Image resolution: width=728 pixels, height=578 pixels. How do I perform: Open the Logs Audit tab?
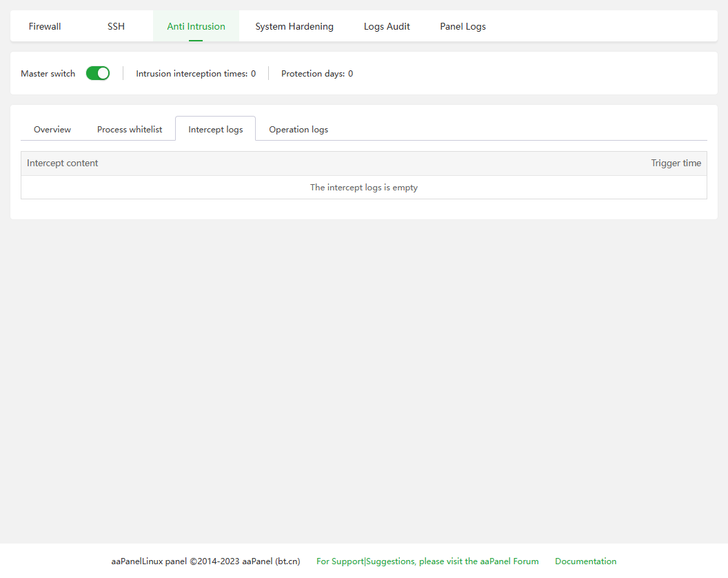pos(387,26)
